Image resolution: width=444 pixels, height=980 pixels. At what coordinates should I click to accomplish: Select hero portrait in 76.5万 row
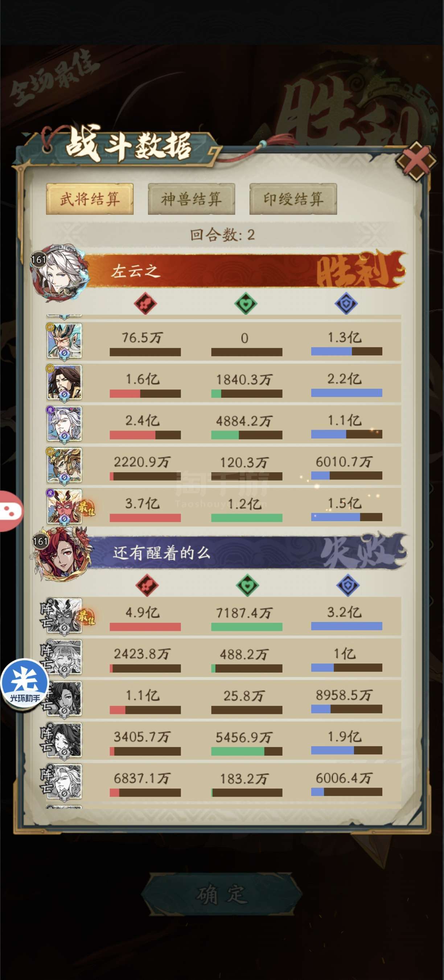[x=64, y=341]
